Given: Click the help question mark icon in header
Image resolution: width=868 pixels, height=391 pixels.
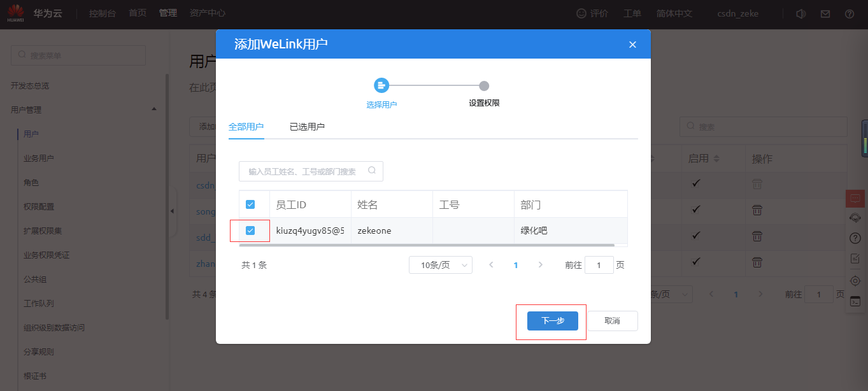Looking at the screenshot, I should coord(850,13).
